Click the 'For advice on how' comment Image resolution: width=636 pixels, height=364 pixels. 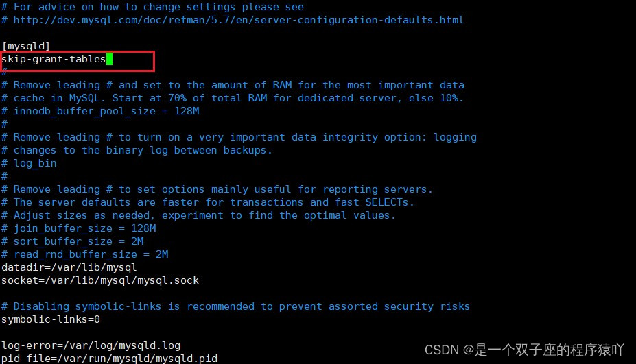pos(152,7)
